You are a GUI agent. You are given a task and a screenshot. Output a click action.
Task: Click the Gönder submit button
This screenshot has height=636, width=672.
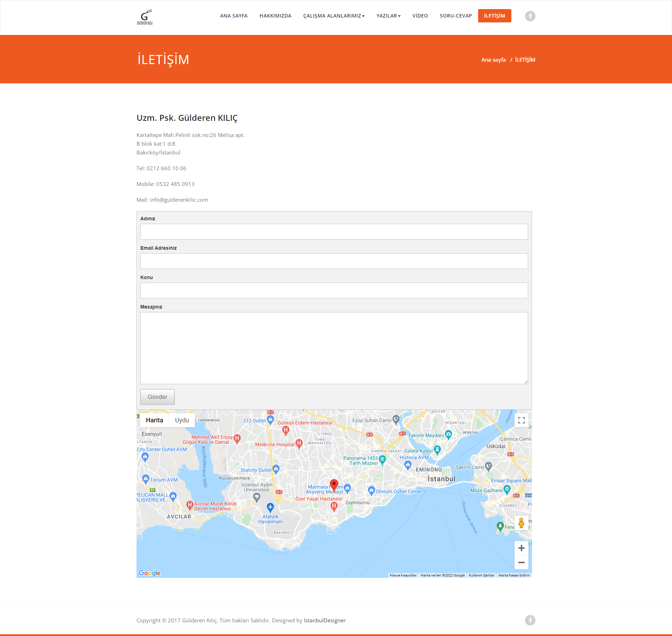[157, 397]
